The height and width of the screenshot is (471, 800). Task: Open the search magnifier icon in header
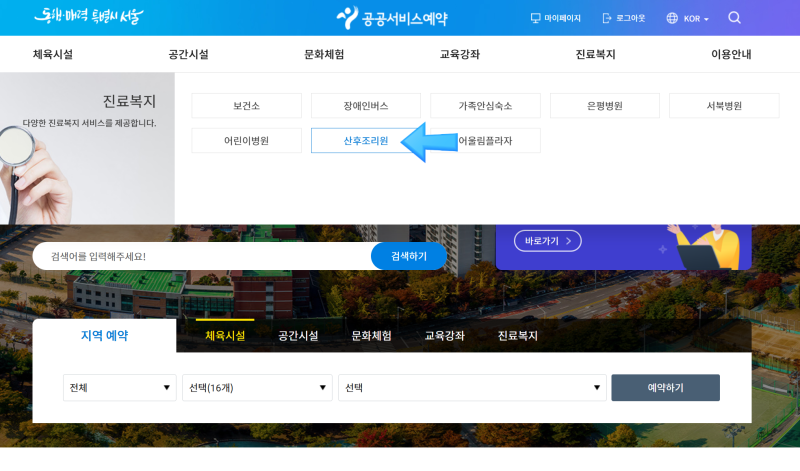tap(734, 18)
